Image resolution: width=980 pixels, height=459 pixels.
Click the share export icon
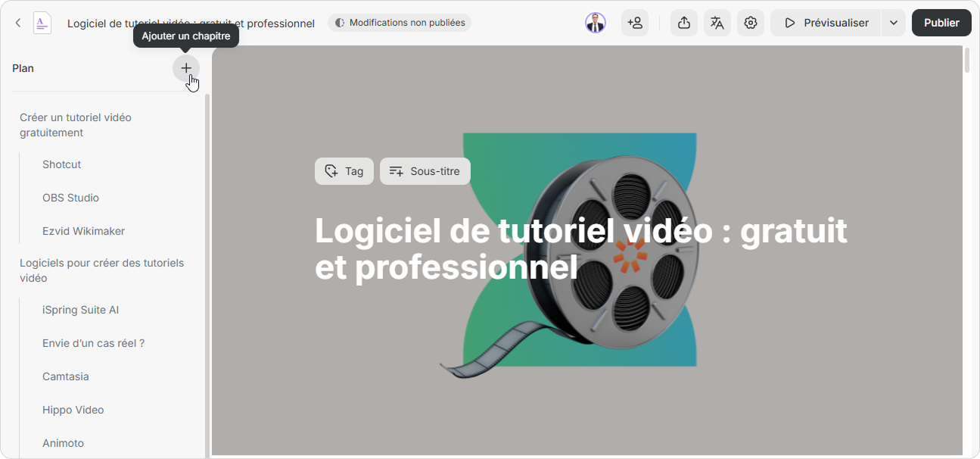(x=683, y=23)
